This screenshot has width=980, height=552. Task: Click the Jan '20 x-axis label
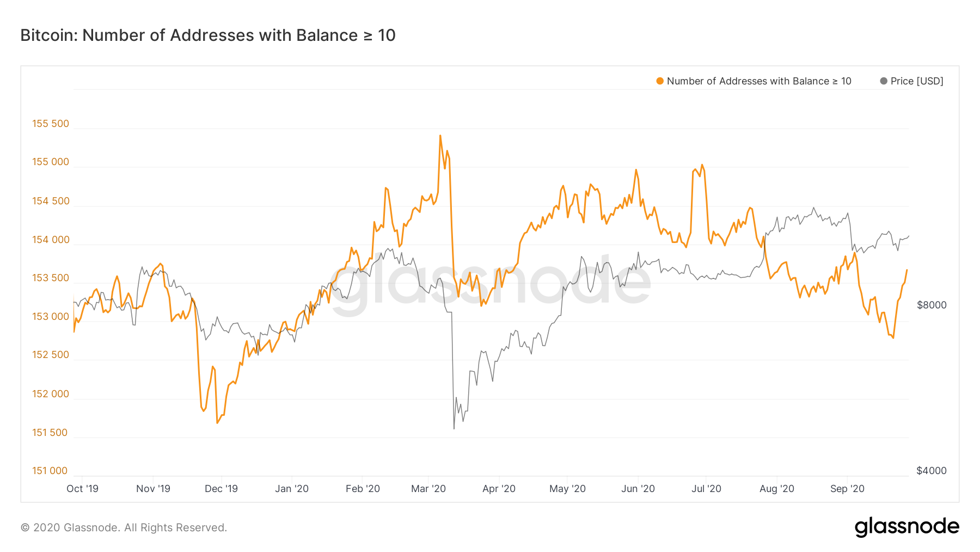291,489
